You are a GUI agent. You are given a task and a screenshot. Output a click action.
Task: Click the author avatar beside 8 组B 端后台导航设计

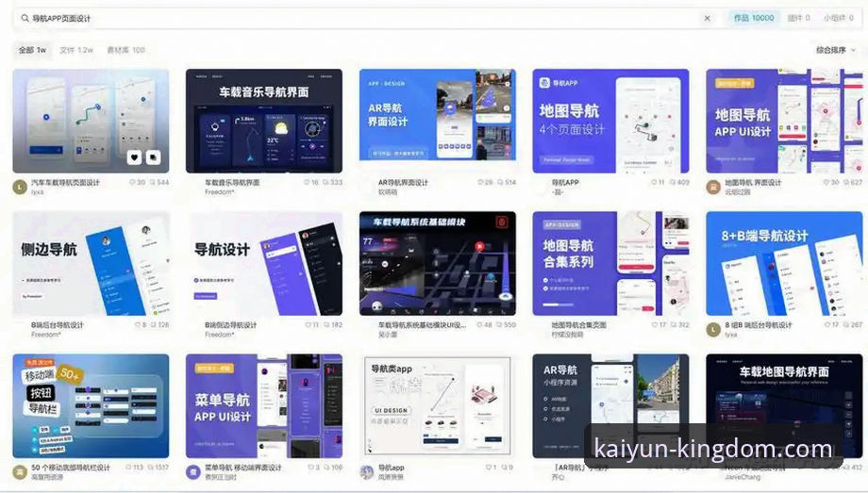click(x=713, y=330)
